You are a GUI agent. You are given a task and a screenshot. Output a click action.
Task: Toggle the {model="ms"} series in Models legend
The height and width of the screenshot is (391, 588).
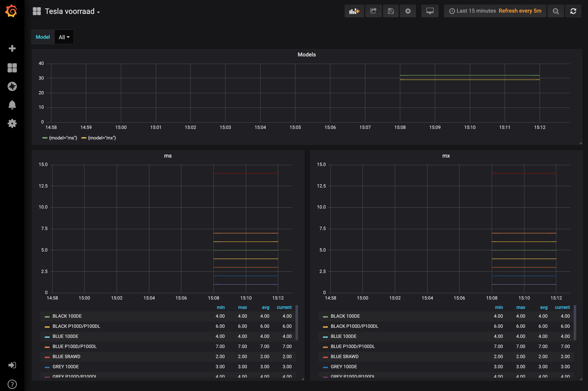point(63,138)
